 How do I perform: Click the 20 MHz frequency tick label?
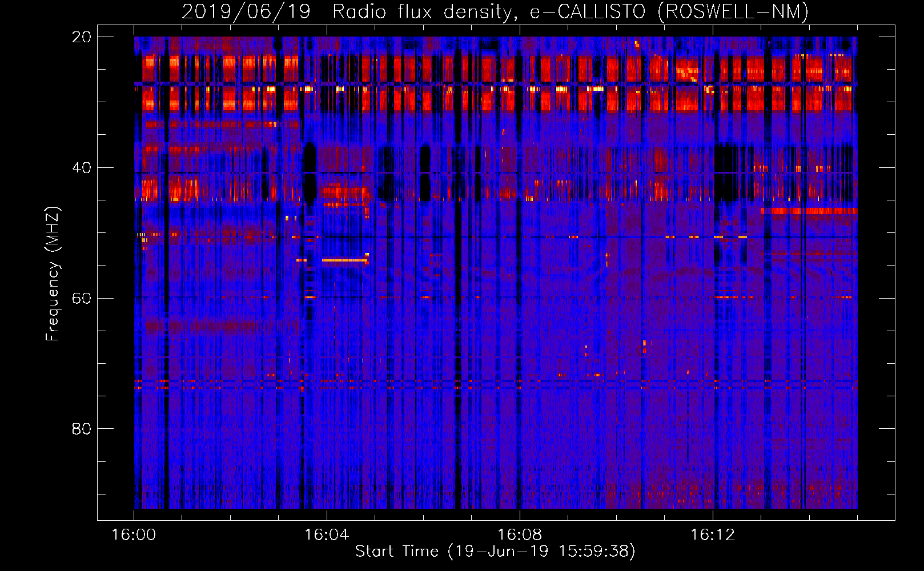[82, 37]
